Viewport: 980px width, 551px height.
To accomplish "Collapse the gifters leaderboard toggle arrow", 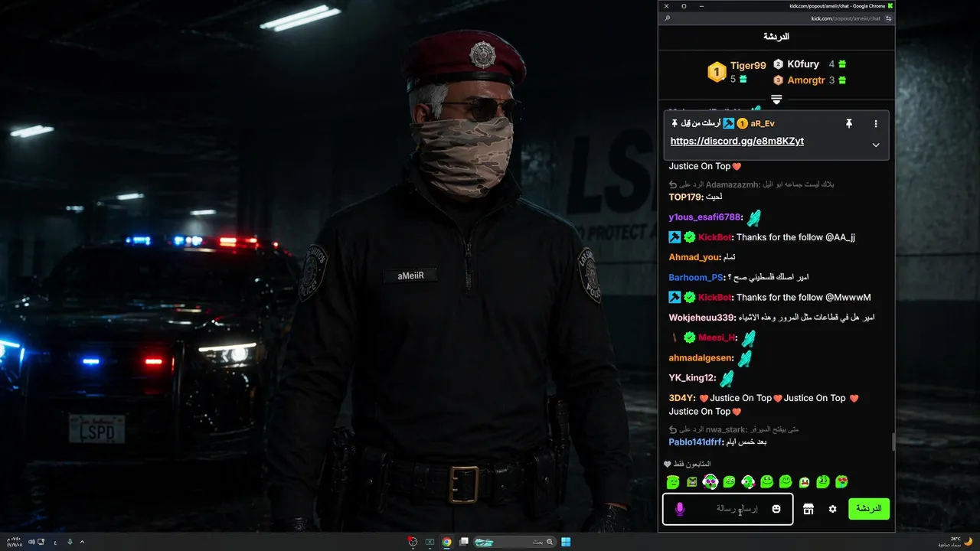I will pyautogui.click(x=776, y=100).
